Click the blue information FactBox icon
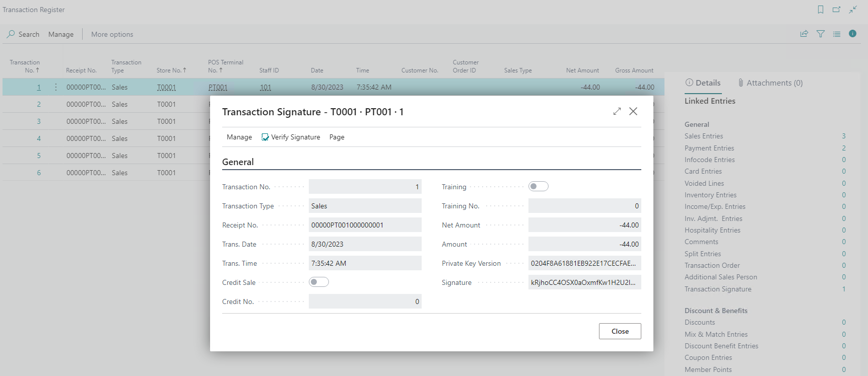Screen dimensions: 868x376 pyautogui.click(x=852, y=34)
